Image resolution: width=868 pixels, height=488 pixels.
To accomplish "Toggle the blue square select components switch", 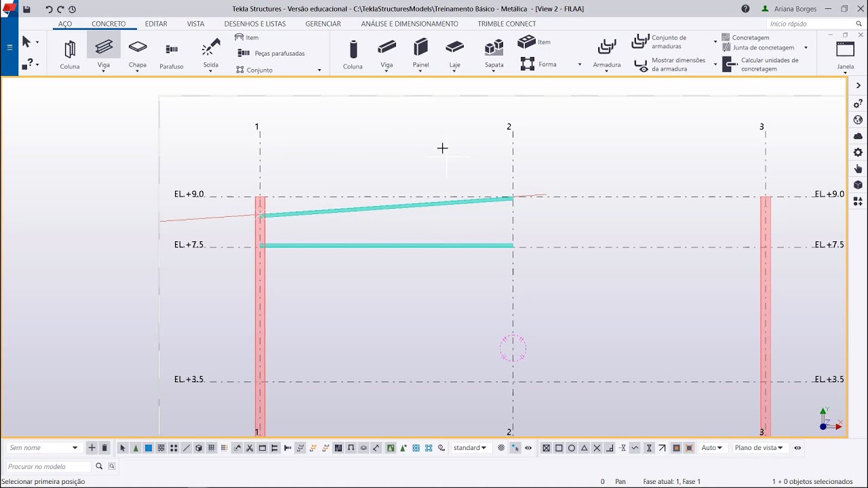I will tap(148, 448).
